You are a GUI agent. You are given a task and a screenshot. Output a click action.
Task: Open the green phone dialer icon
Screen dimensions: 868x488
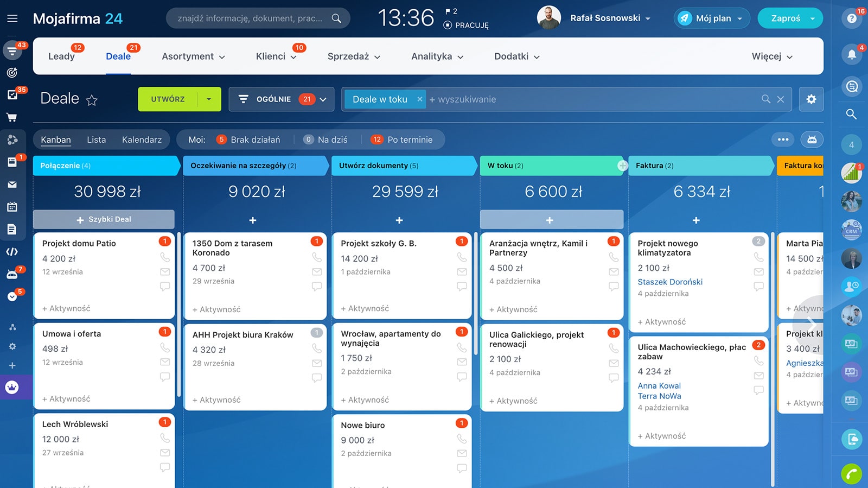point(851,474)
